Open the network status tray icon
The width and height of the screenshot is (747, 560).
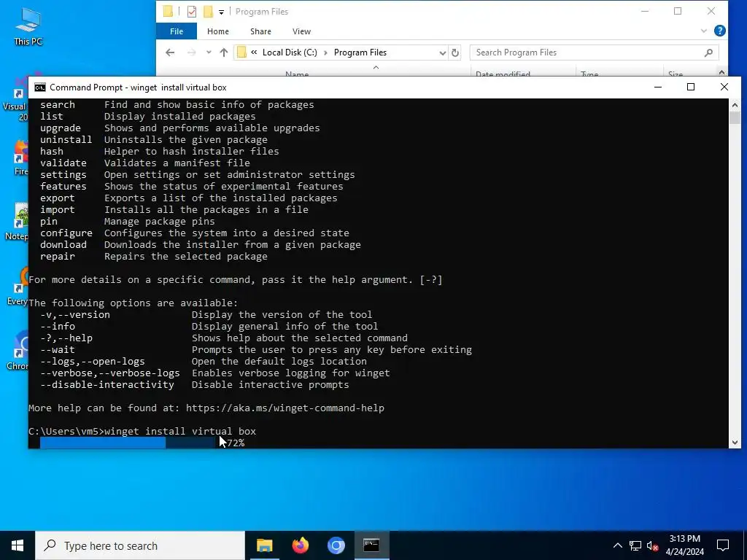tap(635, 545)
